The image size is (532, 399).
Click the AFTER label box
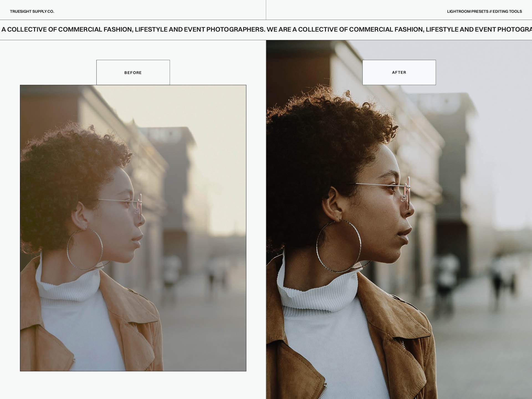pos(399,72)
